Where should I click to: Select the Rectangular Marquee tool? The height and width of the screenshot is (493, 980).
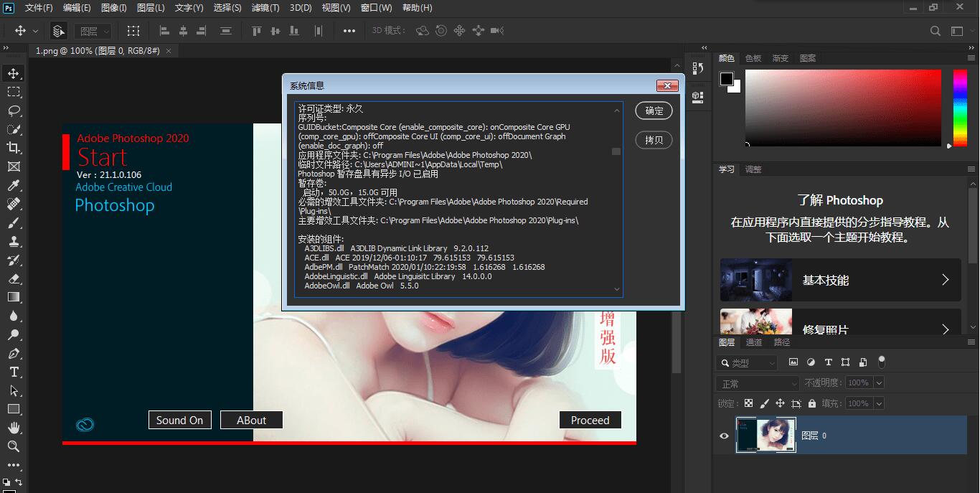tap(14, 92)
